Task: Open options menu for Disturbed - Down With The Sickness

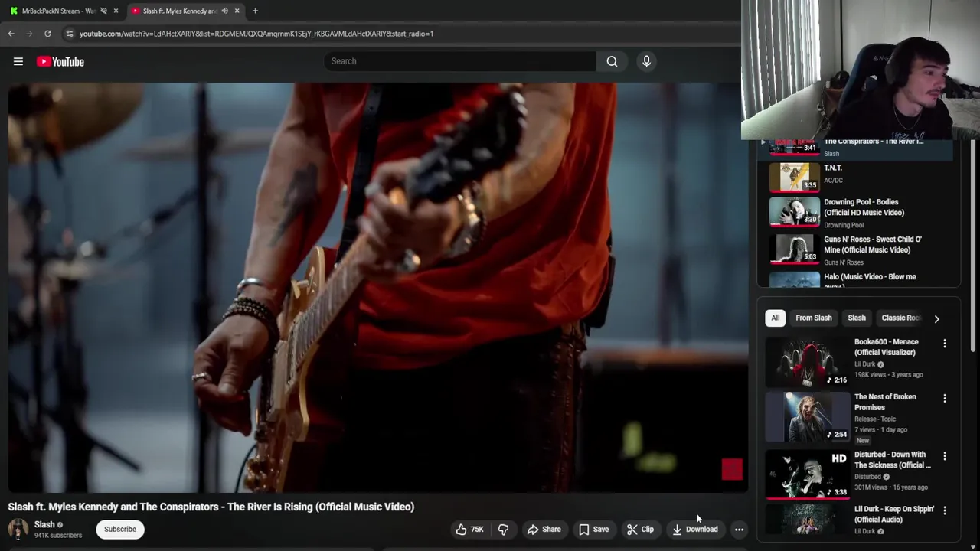Action: (944, 456)
